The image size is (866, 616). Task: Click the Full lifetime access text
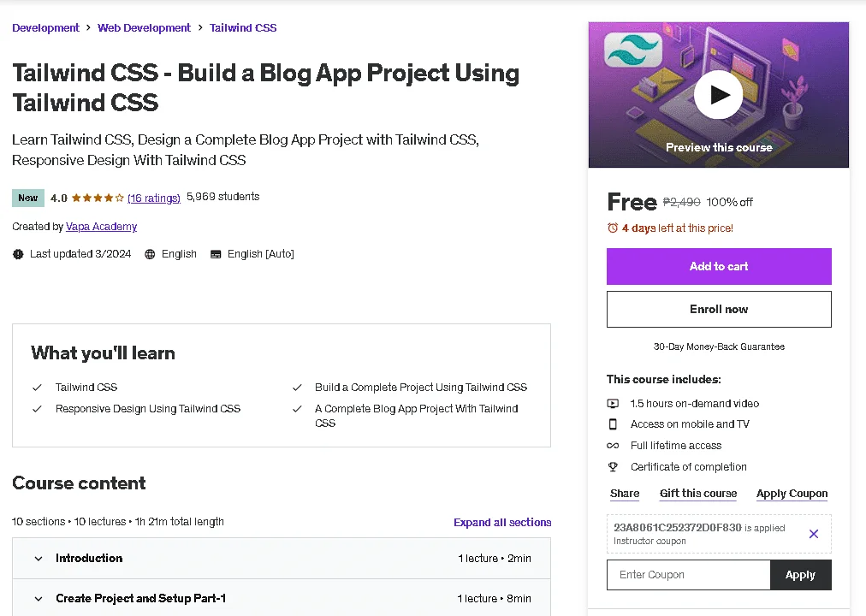pyautogui.click(x=676, y=446)
